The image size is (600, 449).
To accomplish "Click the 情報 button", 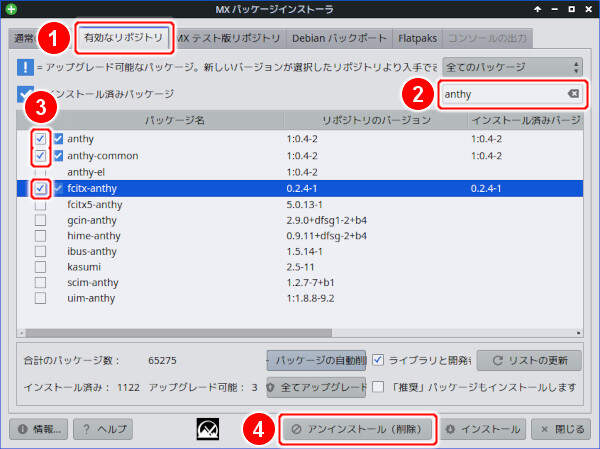I will click(38, 429).
